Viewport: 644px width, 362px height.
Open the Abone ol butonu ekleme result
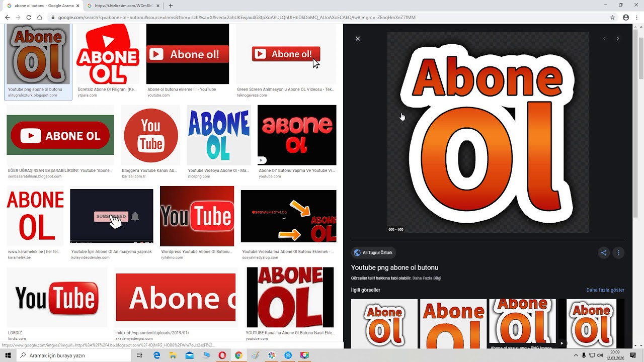pos(187,54)
